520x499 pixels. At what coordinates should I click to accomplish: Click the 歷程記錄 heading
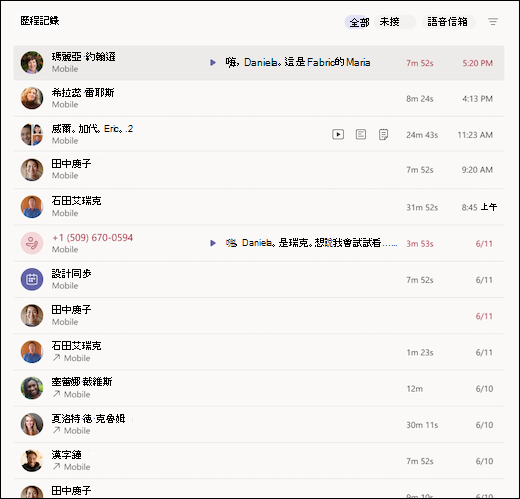click(40, 21)
